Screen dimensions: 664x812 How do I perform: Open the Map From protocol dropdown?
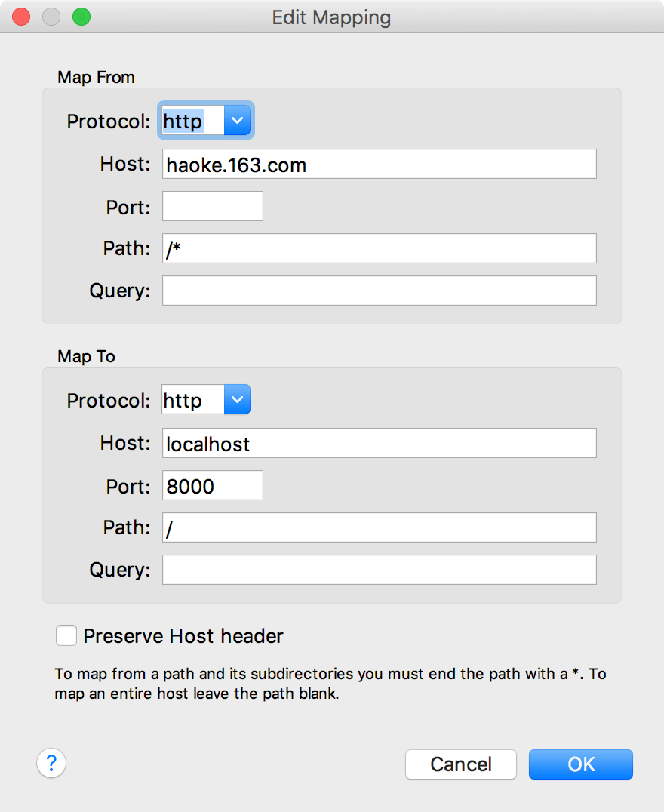click(x=237, y=121)
